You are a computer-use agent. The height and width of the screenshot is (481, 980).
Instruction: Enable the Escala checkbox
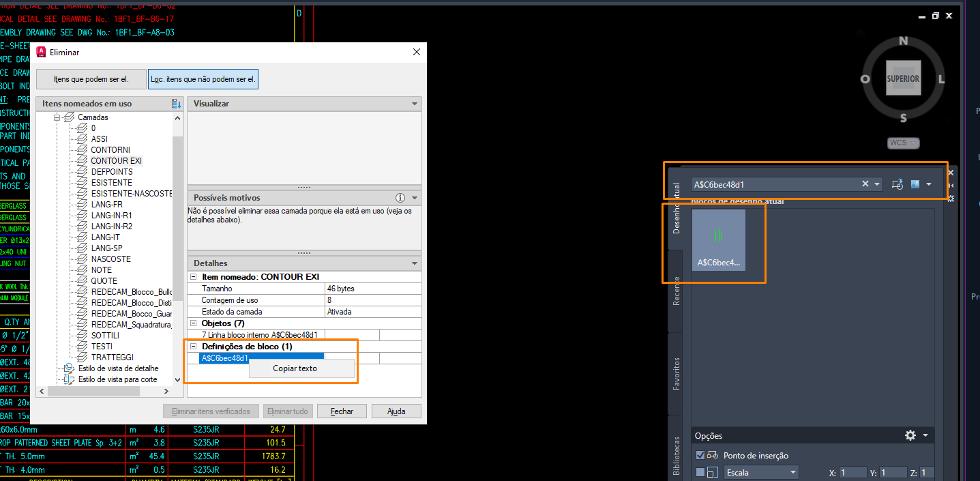tap(700, 472)
